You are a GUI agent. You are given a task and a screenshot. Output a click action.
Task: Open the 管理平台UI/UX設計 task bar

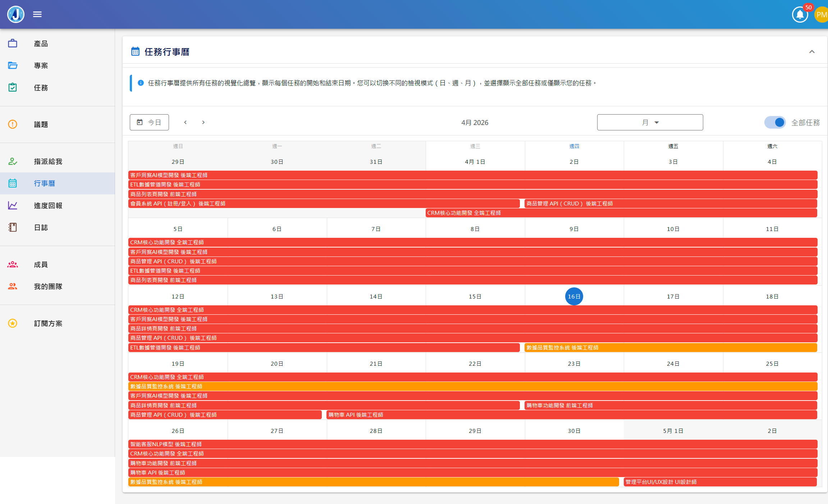720,482
